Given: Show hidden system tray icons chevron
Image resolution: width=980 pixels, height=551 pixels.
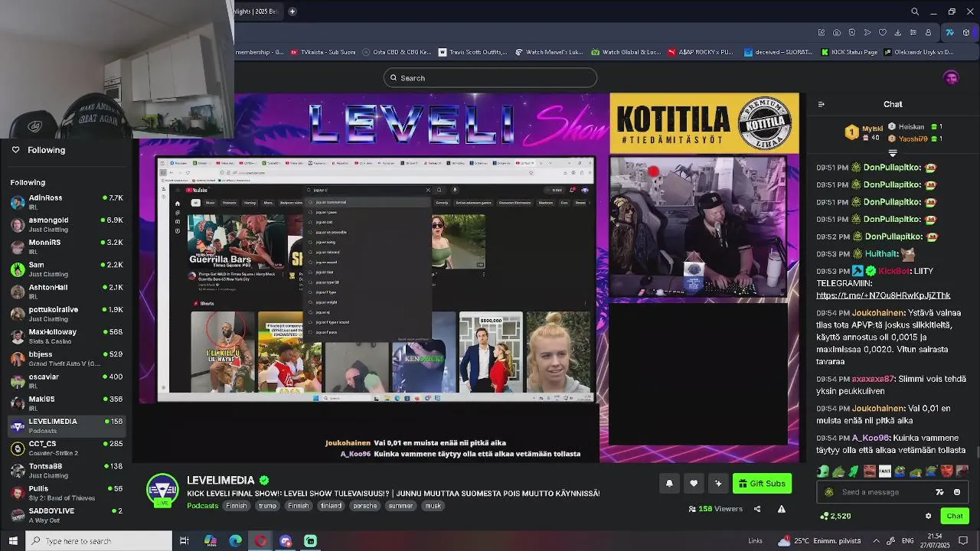Looking at the screenshot, I should (x=876, y=541).
